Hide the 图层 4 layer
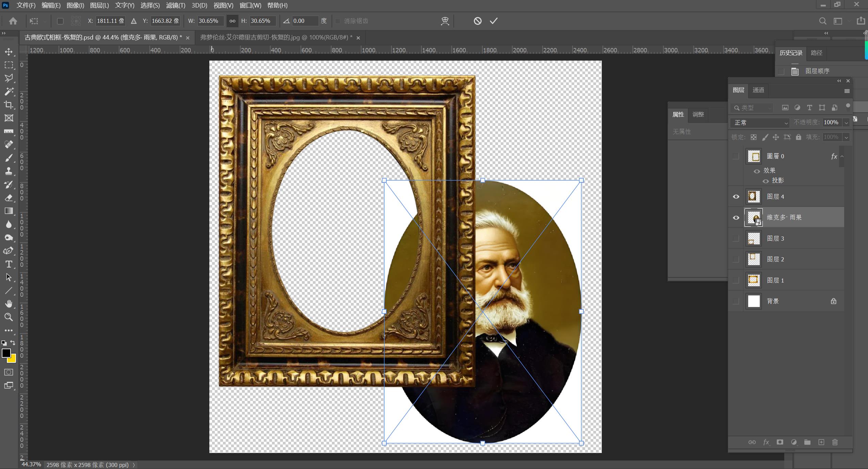The height and width of the screenshot is (469, 868). [x=736, y=197]
